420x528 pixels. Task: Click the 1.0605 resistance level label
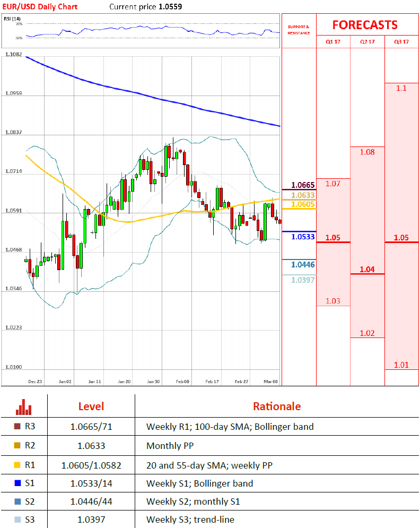[x=303, y=204]
